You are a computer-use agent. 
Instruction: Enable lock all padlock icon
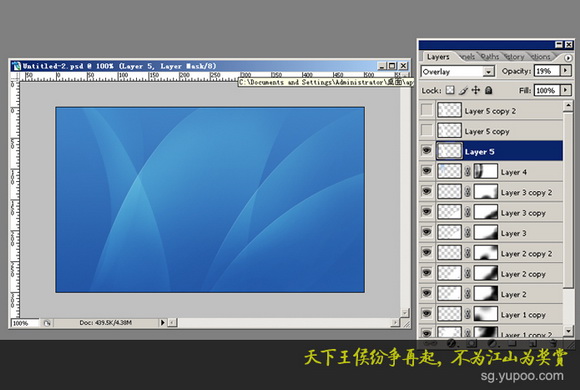[489, 90]
